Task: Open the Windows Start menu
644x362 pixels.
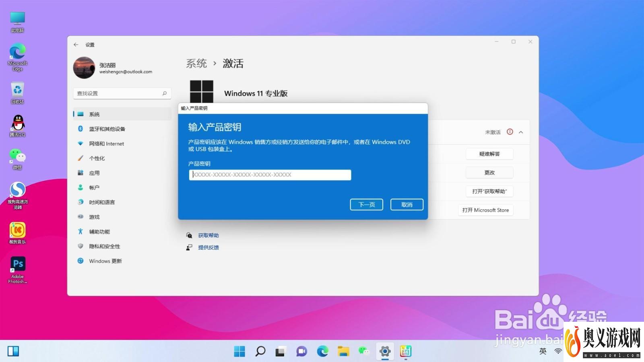Action: (239, 351)
